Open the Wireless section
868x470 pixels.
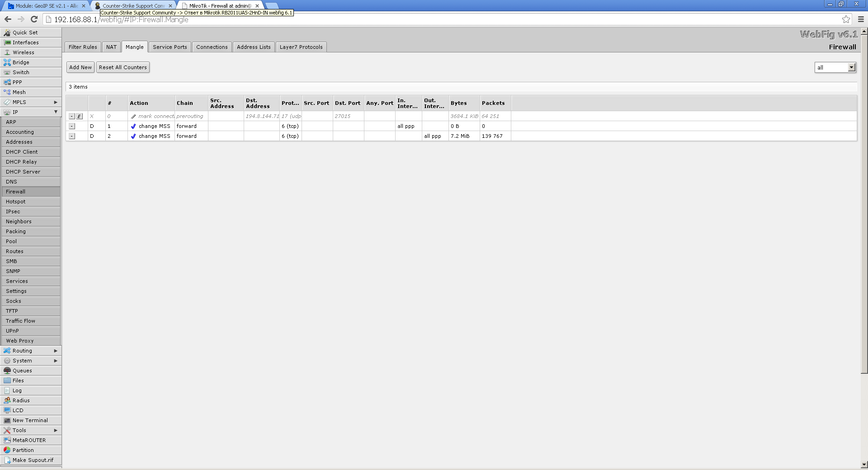click(31, 52)
